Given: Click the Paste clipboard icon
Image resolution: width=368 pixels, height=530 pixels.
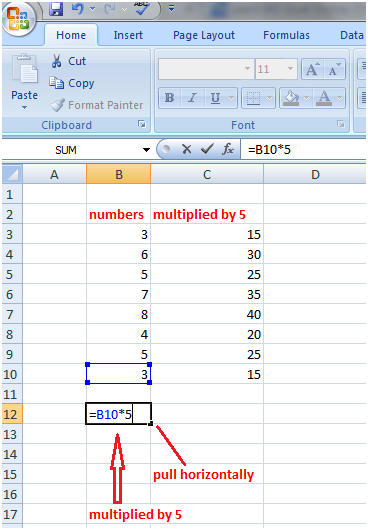Looking at the screenshot, I should (x=25, y=68).
